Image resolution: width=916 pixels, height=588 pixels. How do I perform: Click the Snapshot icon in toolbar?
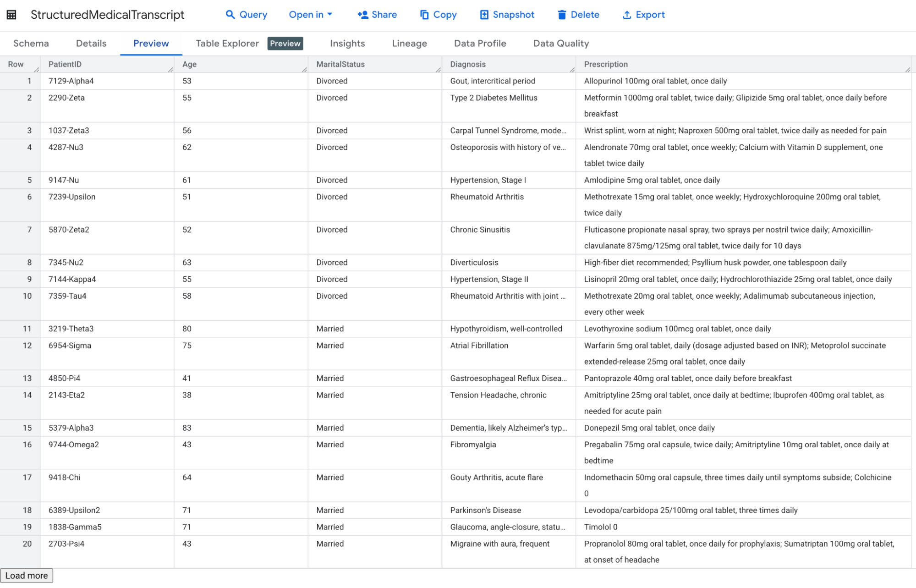(484, 15)
